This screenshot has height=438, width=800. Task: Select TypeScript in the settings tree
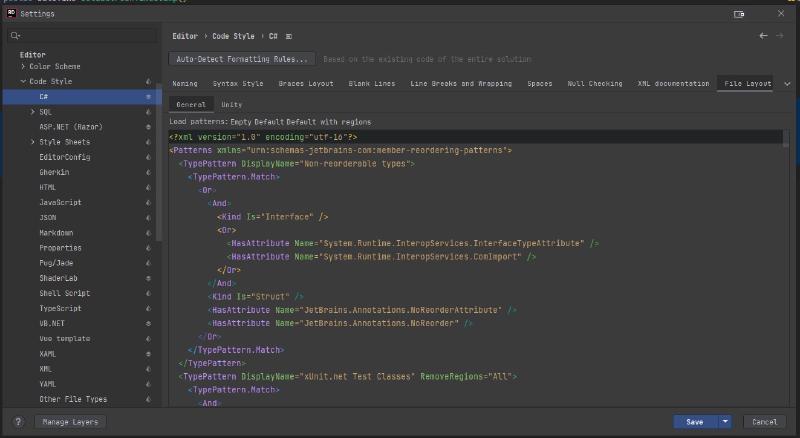pyautogui.click(x=60, y=309)
